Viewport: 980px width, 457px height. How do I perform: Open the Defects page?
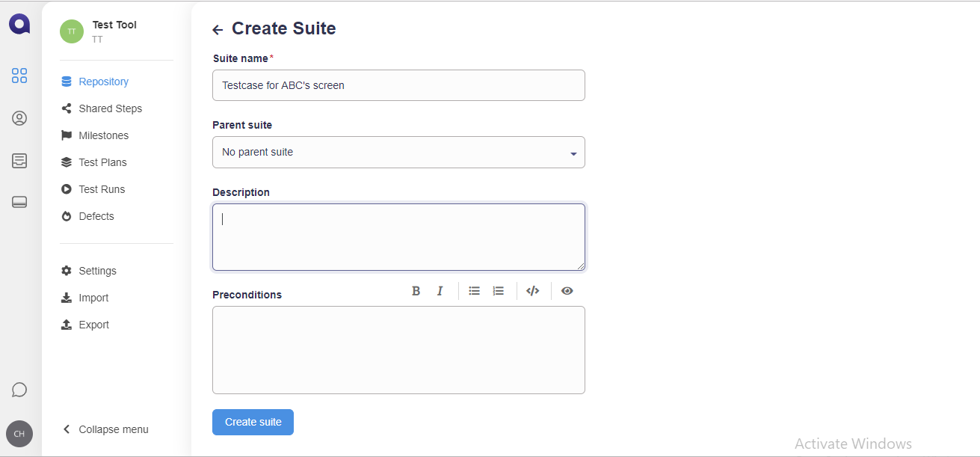[x=96, y=216]
